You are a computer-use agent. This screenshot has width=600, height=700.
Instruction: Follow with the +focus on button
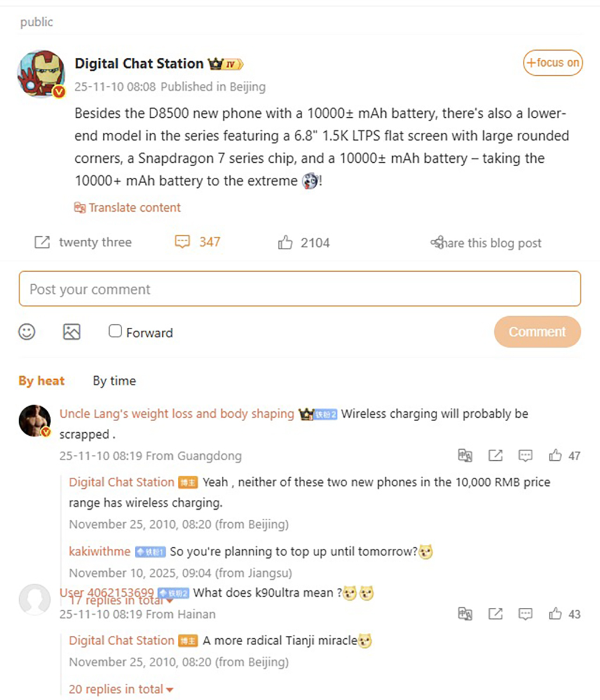point(553,63)
